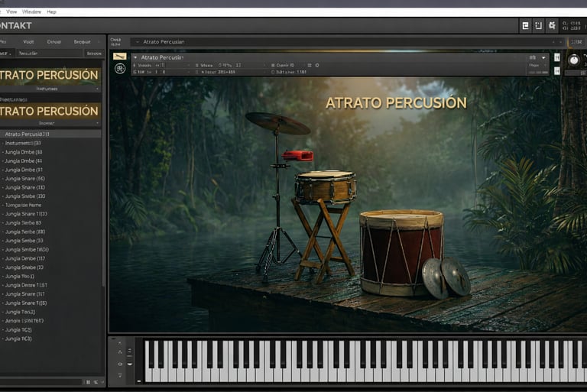The width and height of the screenshot is (587, 392).
Task: Open the gear-like icon in top-right header
Action: [552, 25]
